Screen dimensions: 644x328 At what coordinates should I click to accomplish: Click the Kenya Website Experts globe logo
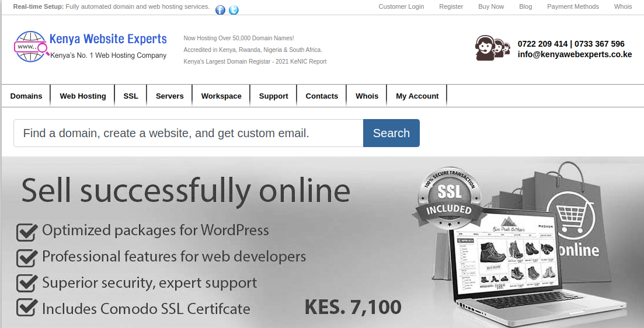coord(32,46)
